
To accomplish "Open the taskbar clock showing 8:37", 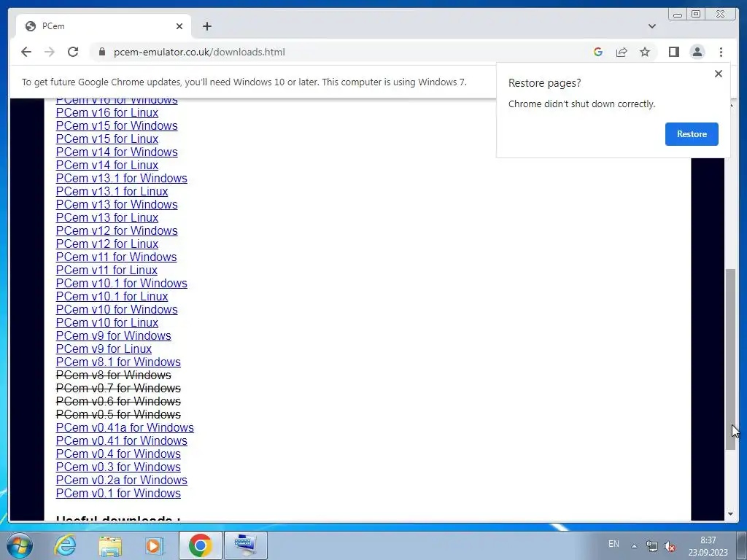I will coord(708,546).
